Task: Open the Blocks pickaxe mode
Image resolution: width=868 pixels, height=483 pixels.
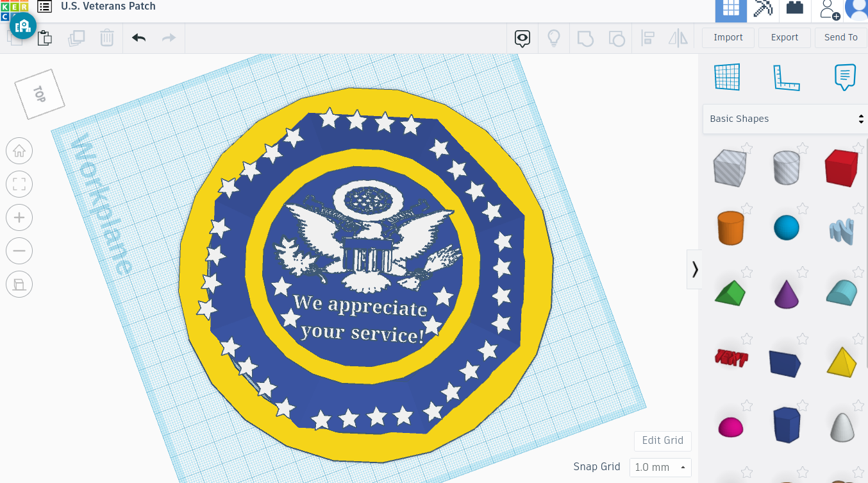Action: tap(763, 9)
